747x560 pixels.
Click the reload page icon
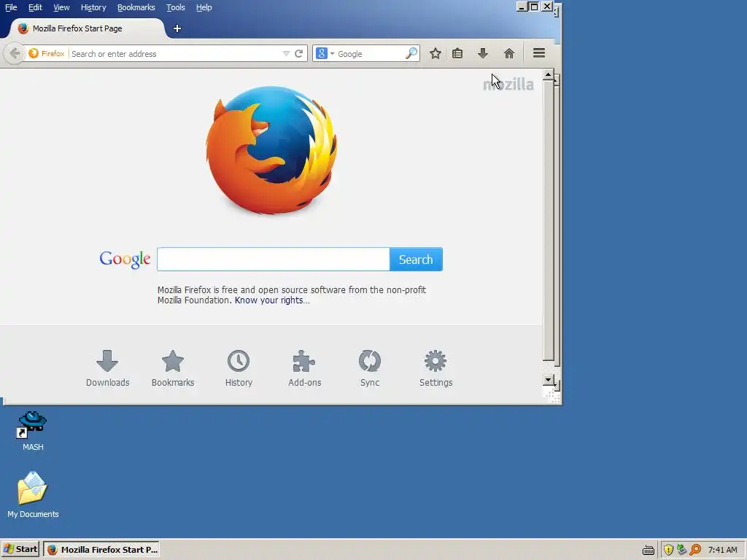pos(298,53)
